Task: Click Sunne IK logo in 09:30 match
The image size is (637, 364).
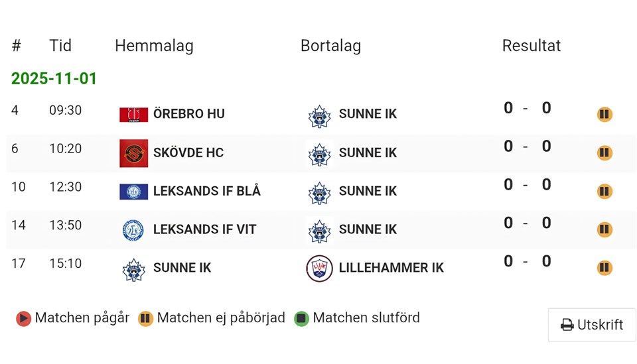Action: pyautogui.click(x=319, y=115)
